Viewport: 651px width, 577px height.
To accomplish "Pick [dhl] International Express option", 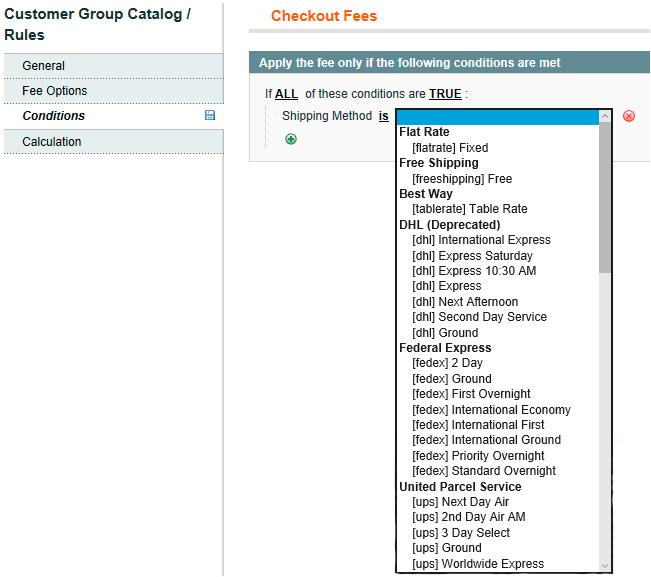I will click(x=481, y=240).
